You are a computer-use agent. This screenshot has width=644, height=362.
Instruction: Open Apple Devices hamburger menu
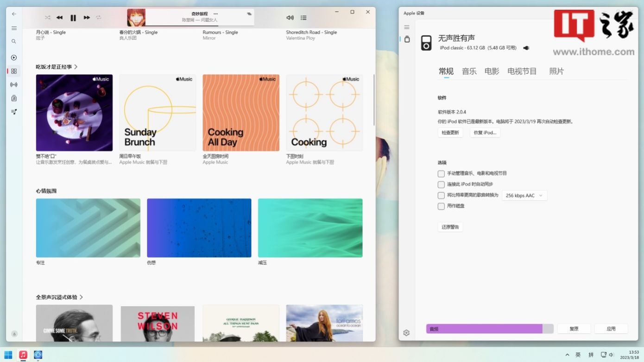pyautogui.click(x=407, y=27)
